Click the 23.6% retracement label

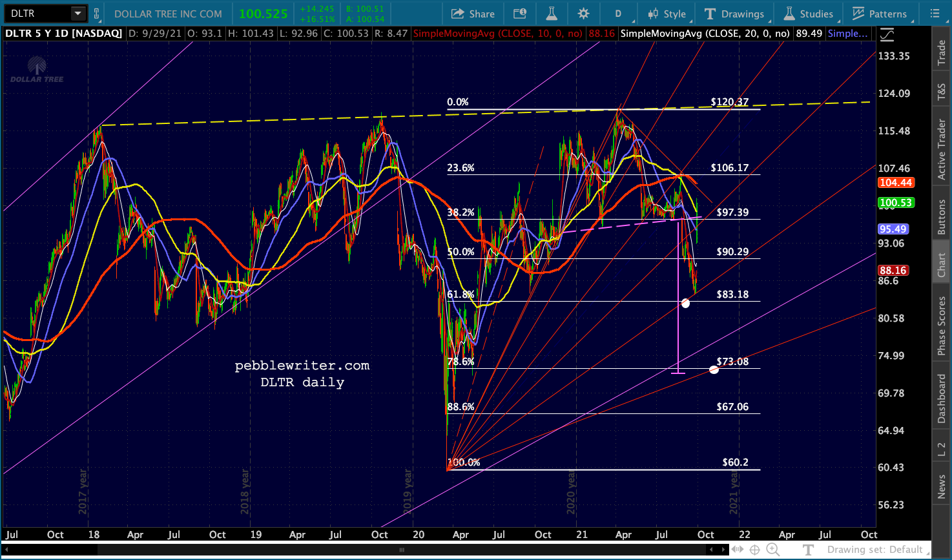click(460, 168)
